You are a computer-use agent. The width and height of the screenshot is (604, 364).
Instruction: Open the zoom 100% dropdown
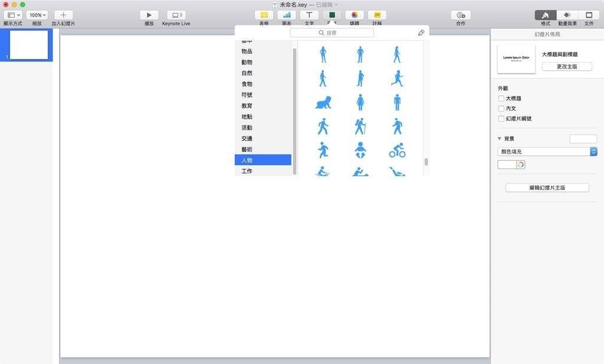(37, 15)
